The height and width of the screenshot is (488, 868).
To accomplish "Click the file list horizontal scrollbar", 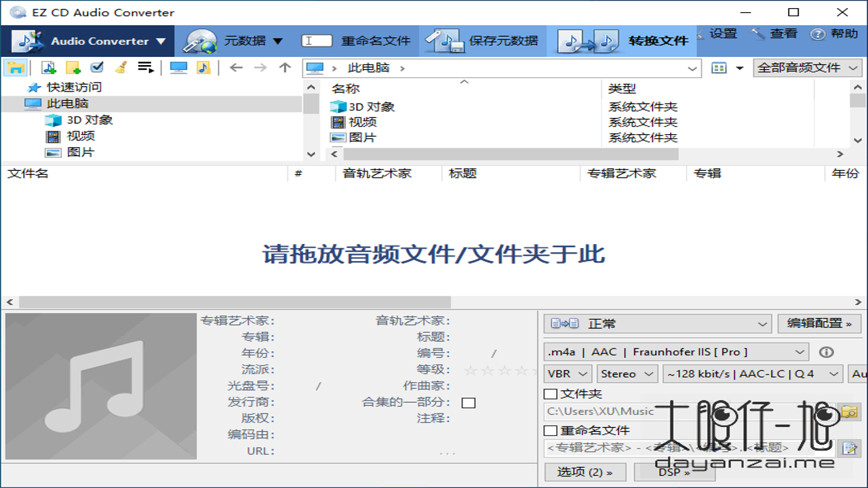I will pos(235,302).
